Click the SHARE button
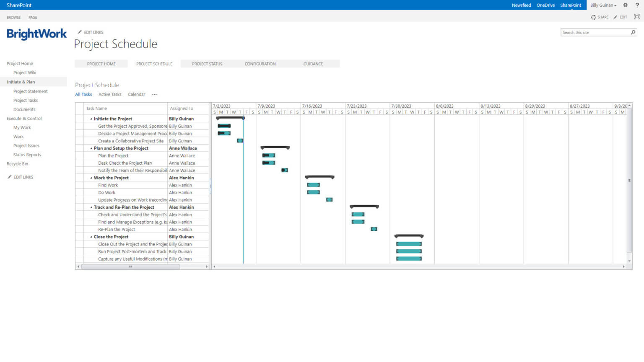The width and height of the screenshot is (644, 362). pos(602,17)
